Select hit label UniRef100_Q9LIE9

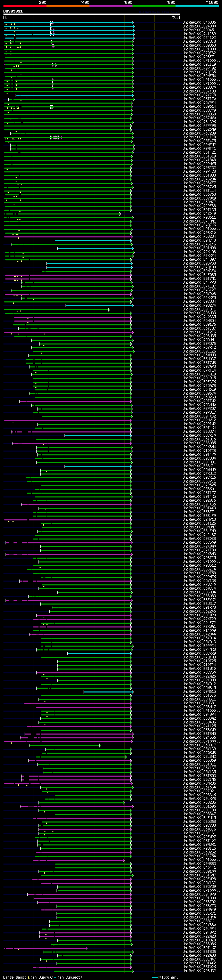tap(199, 64)
